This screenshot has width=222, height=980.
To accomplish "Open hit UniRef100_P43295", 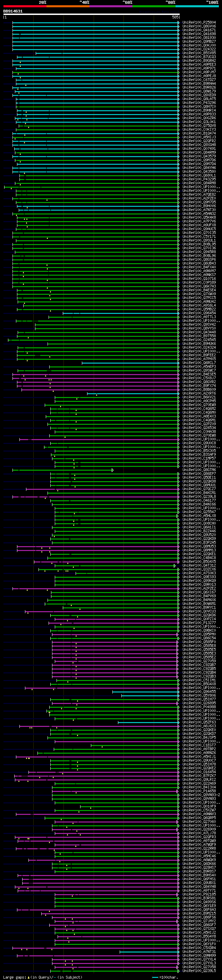I will click(199, 179).
